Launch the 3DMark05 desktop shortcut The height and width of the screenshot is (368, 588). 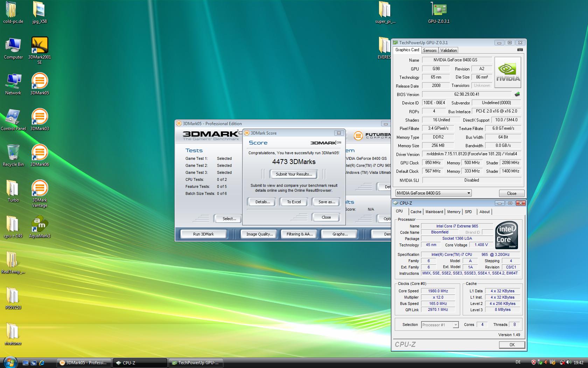tap(40, 84)
